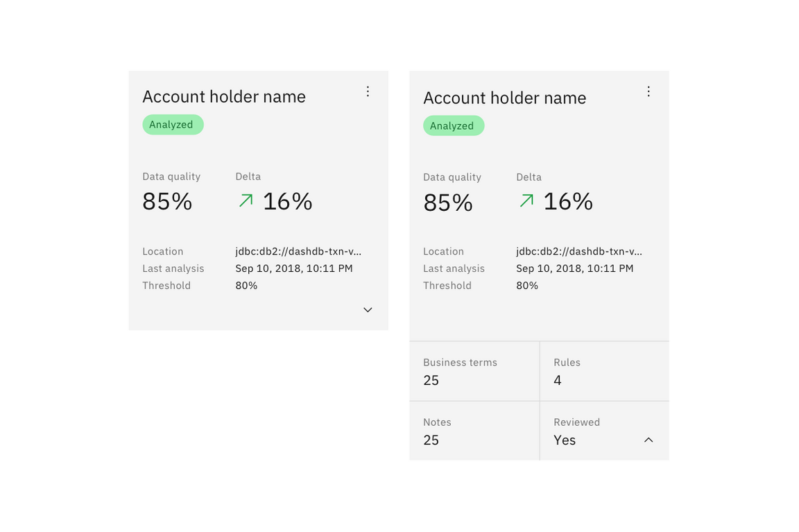
Task: Open overflow menu on expanded card
Action: click(648, 92)
